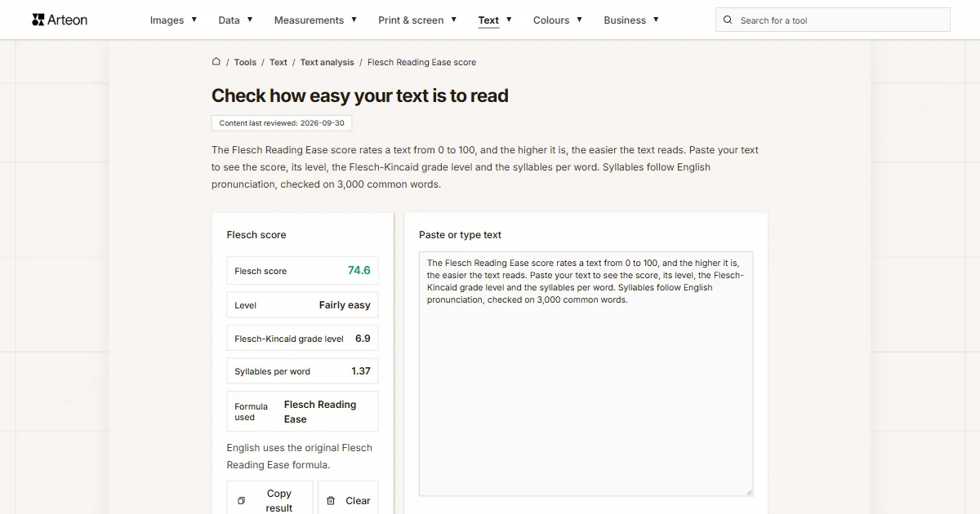Click inside the Paste or type text area

click(x=586, y=374)
